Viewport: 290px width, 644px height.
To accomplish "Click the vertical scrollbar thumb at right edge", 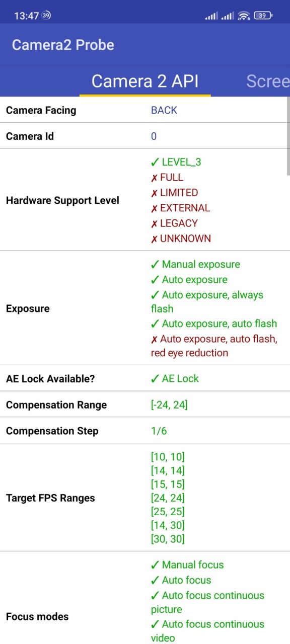I will coord(288,136).
